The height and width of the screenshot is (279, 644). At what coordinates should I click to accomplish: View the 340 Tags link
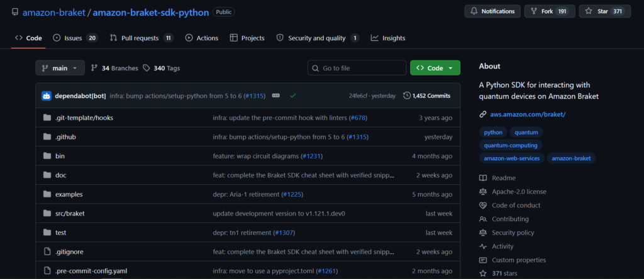coord(162,68)
